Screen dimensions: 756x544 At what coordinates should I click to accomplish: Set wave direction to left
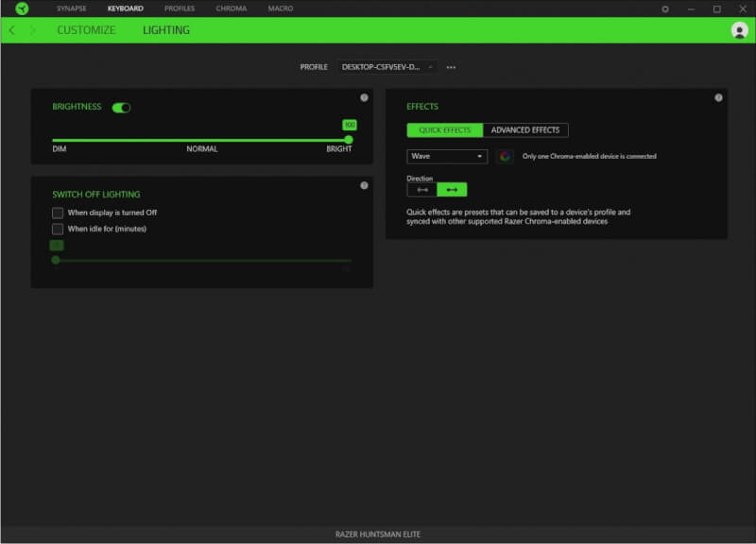pos(421,190)
